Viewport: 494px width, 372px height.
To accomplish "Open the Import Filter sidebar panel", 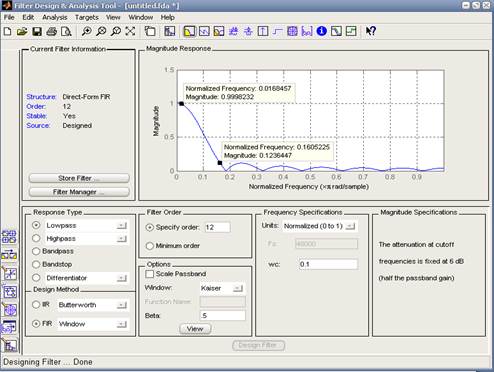I will (x=9, y=328).
